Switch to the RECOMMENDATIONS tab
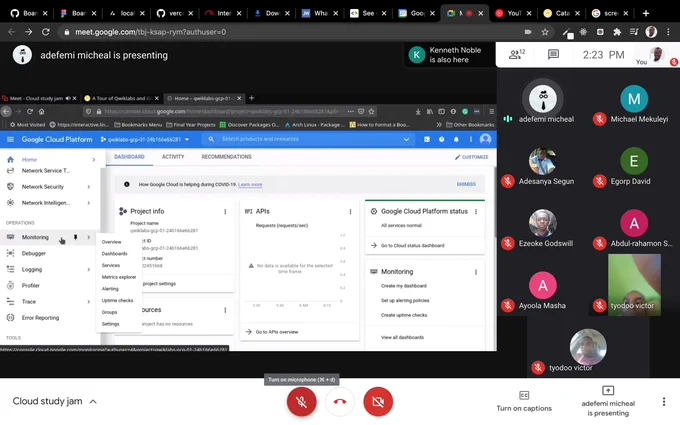This screenshot has height=425, width=680. point(226,157)
